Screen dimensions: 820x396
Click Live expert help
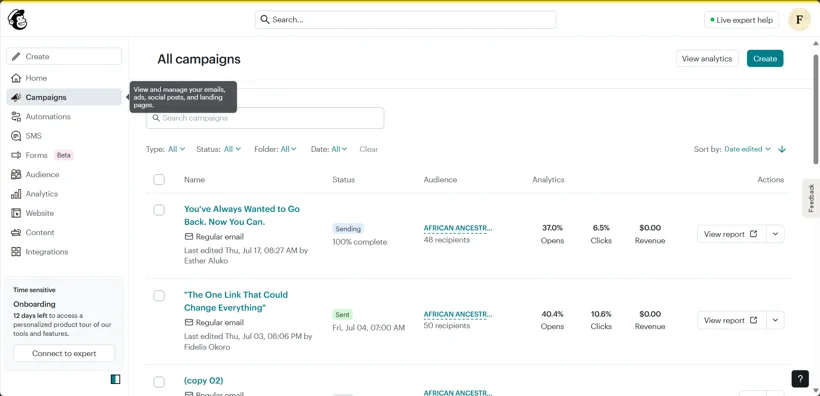tap(742, 20)
